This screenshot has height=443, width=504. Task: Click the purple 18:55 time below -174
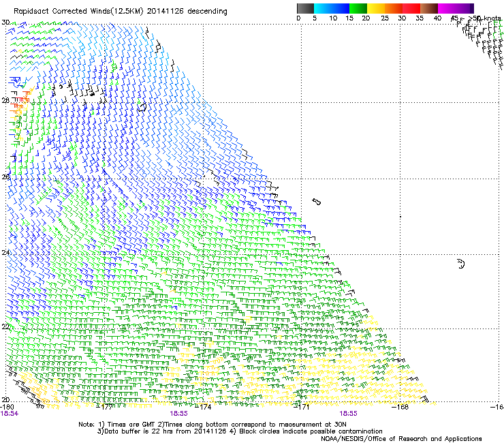coord(178,414)
